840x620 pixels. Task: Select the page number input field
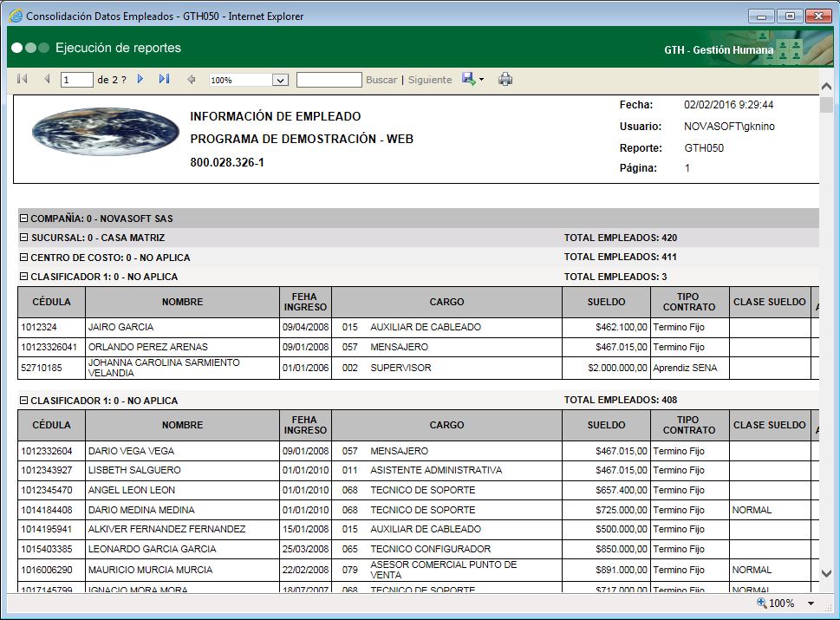click(75, 79)
